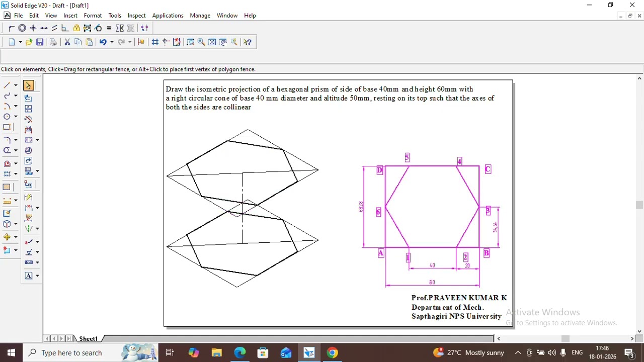This screenshot has width=644, height=362.
Task: Click the Zoom Area tool
Action: pos(190,42)
